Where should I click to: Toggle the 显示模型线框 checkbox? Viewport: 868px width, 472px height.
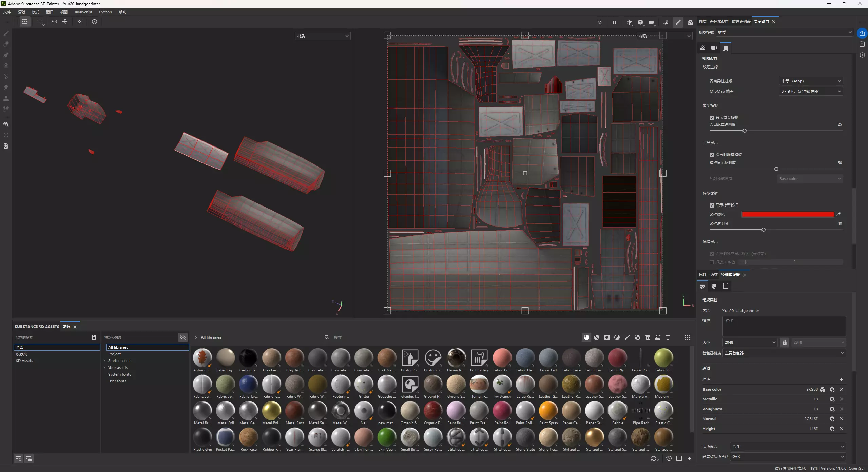(x=712, y=205)
